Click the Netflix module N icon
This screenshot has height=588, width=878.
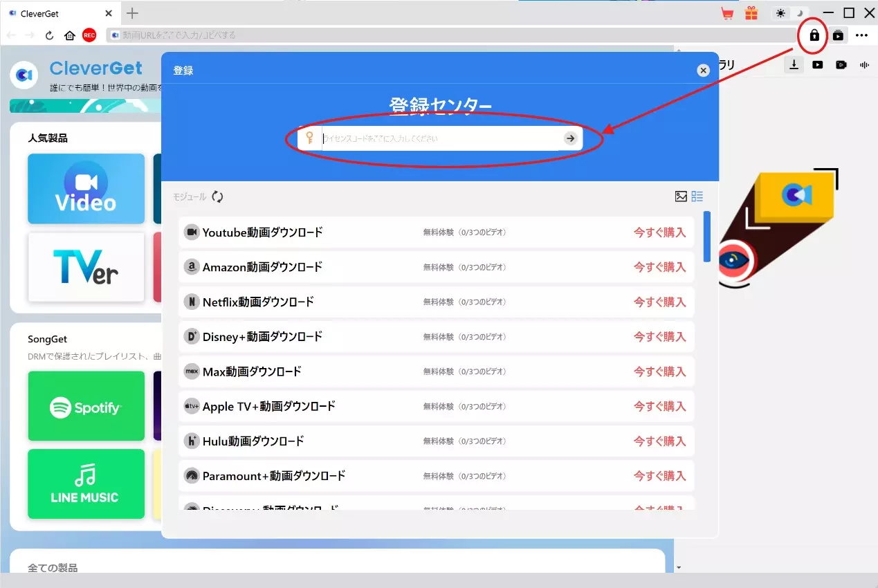coord(192,302)
